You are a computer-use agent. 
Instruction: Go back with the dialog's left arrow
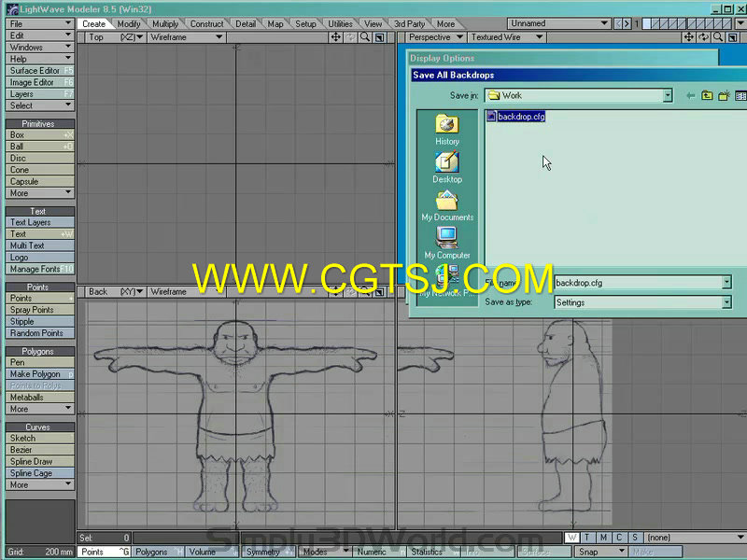pyautogui.click(x=690, y=96)
